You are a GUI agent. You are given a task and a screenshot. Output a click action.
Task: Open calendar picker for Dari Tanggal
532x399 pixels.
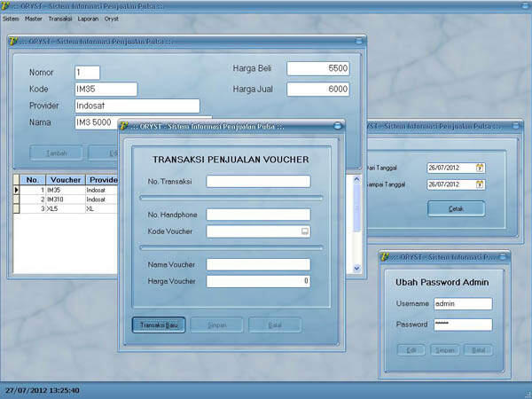tap(480, 168)
